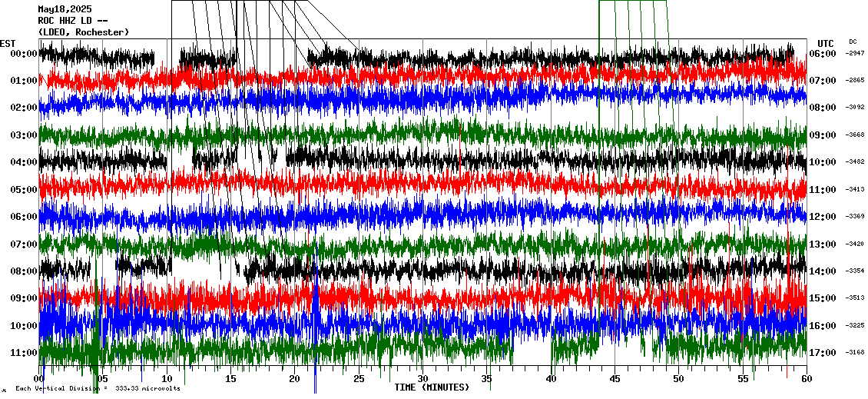The image size is (868, 399).
Task: Click the EST column header
Action: pos(8,43)
